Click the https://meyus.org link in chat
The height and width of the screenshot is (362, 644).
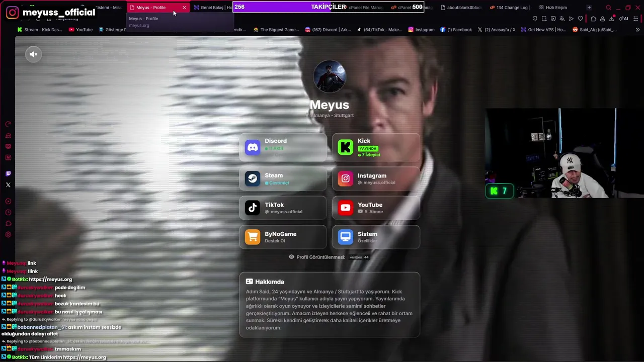coord(50,279)
